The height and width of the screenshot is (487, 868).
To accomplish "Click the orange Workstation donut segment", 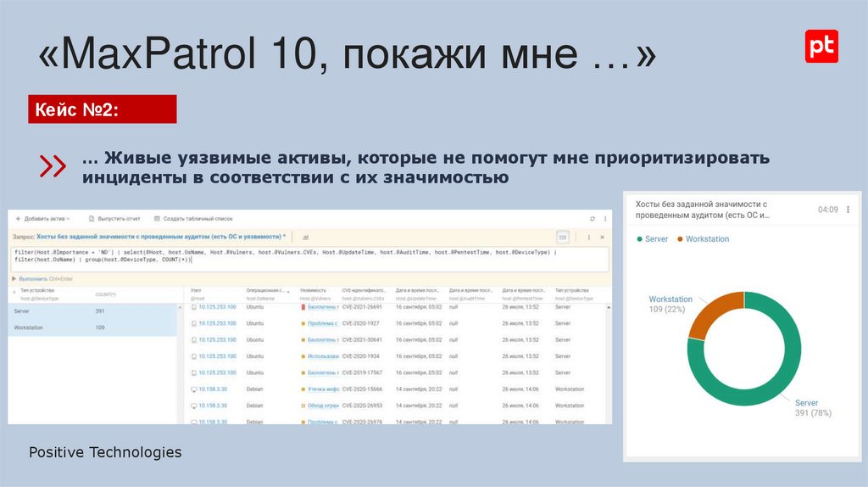I will click(x=712, y=312).
